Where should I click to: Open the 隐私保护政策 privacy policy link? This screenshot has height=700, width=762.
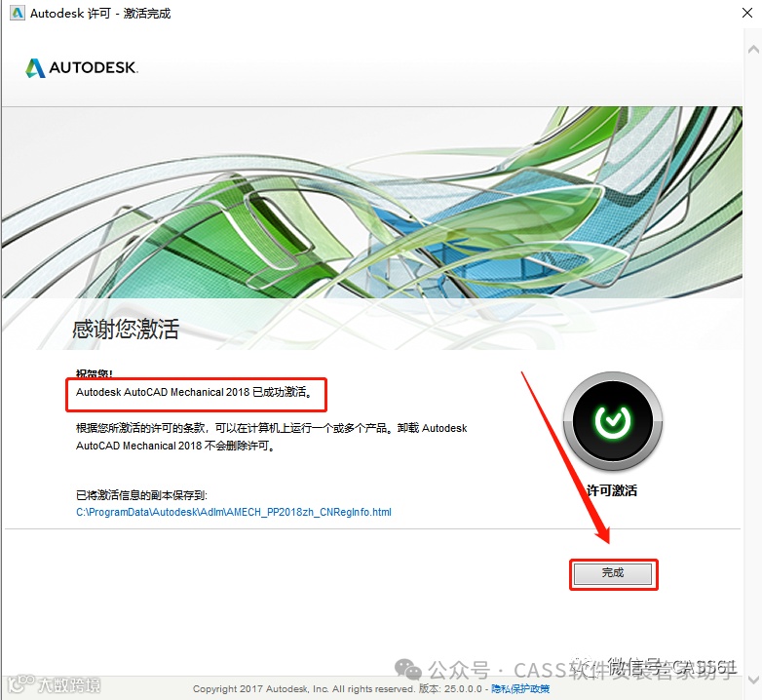pos(520,689)
